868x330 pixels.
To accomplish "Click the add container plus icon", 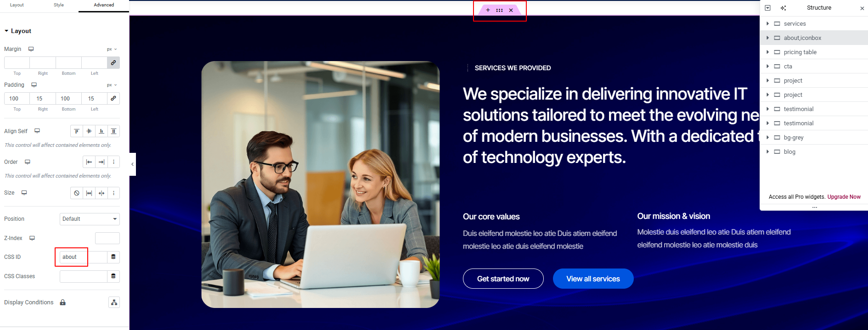I will (488, 10).
